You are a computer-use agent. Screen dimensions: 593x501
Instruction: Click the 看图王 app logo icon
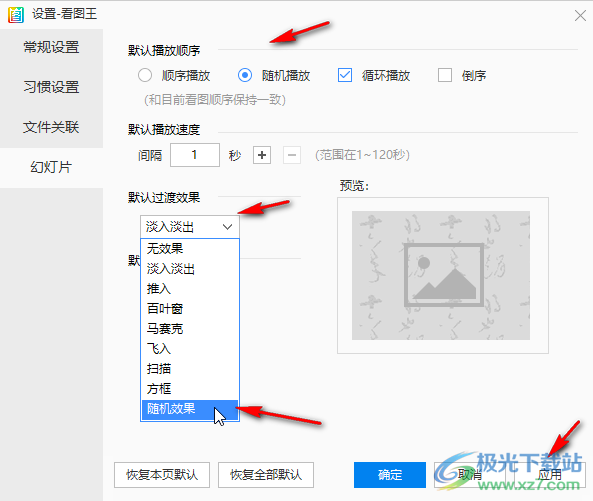pos(16,15)
